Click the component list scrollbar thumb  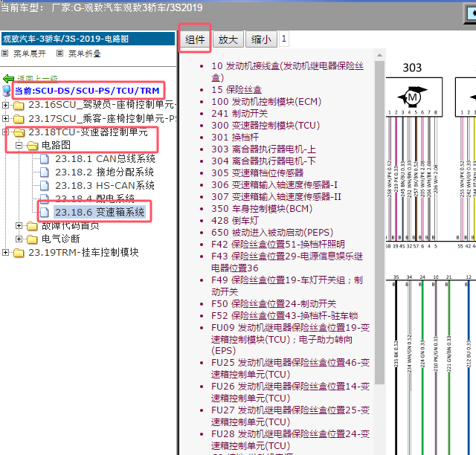pos(379,222)
